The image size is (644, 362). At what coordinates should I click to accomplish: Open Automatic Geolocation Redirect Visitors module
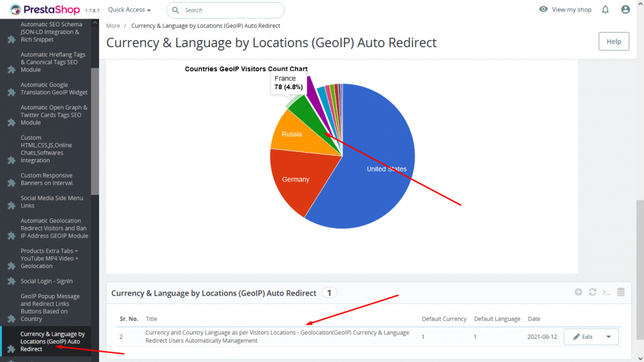coord(54,228)
